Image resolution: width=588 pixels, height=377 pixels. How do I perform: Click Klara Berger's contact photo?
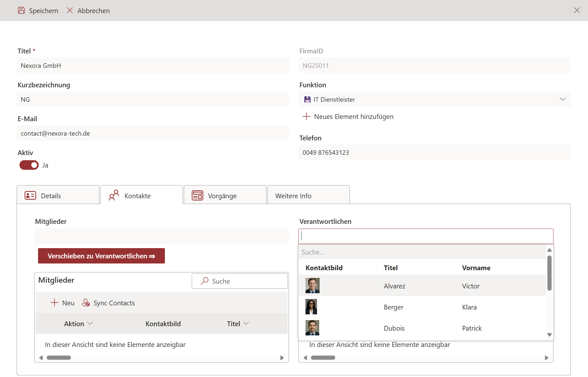(x=311, y=307)
